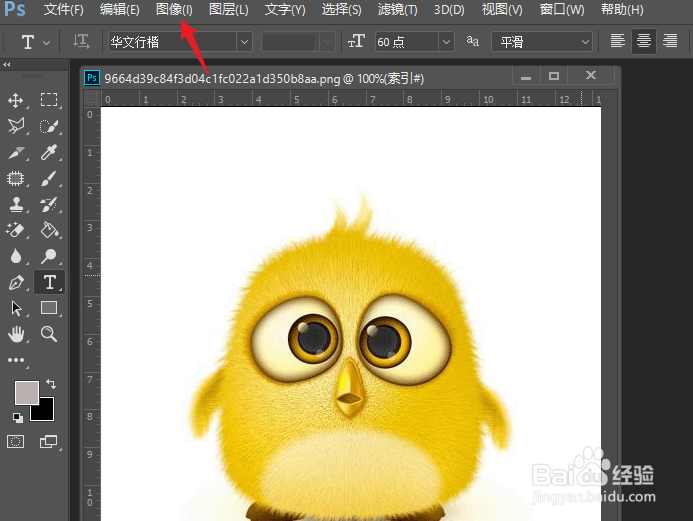Viewport: 693px width, 521px height.
Task: Open the 窗口(W) menu
Action: [x=562, y=9]
